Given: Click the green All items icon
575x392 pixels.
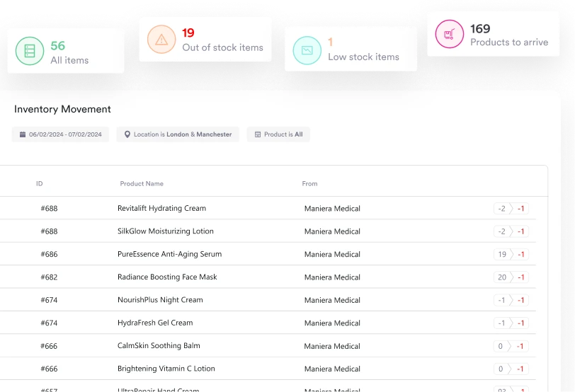Looking at the screenshot, I should [30, 52].
